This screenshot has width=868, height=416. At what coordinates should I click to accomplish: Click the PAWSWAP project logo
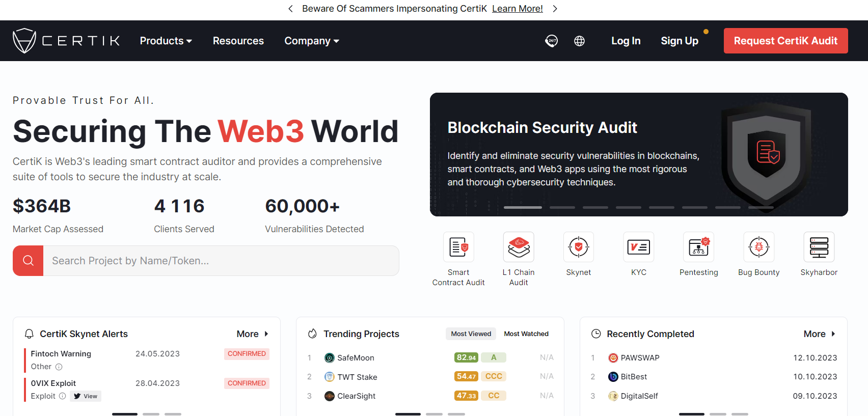[x=613, y=358]
